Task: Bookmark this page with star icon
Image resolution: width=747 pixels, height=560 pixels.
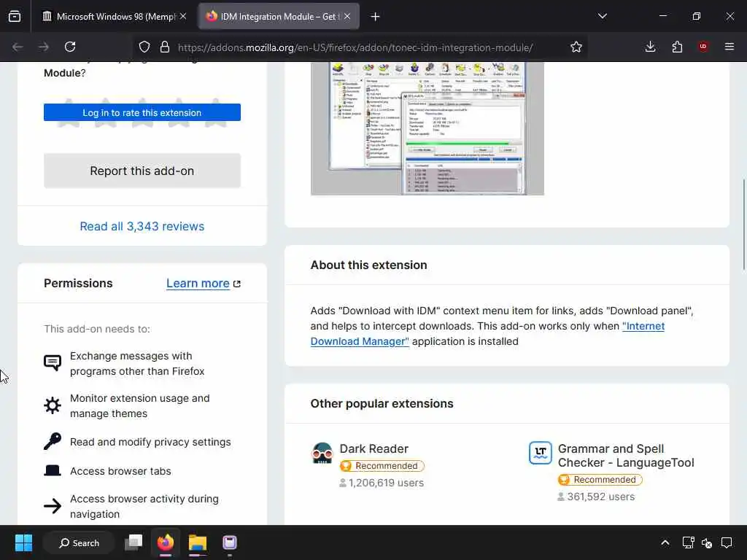Action: coord(576,47)
